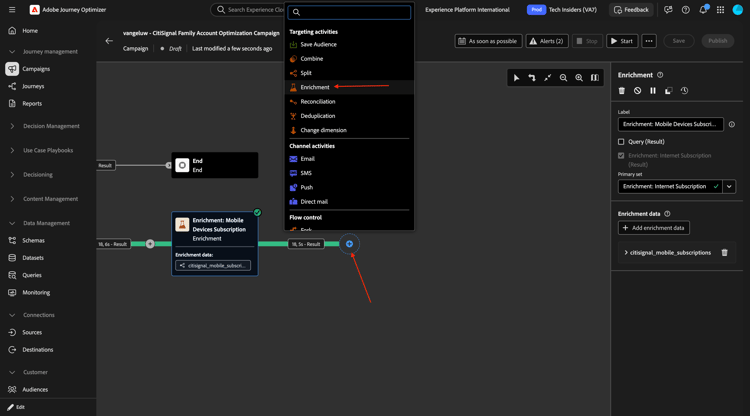Collapse the Connections section
This screenshot has width=750, height=416.
coord(12,315)
